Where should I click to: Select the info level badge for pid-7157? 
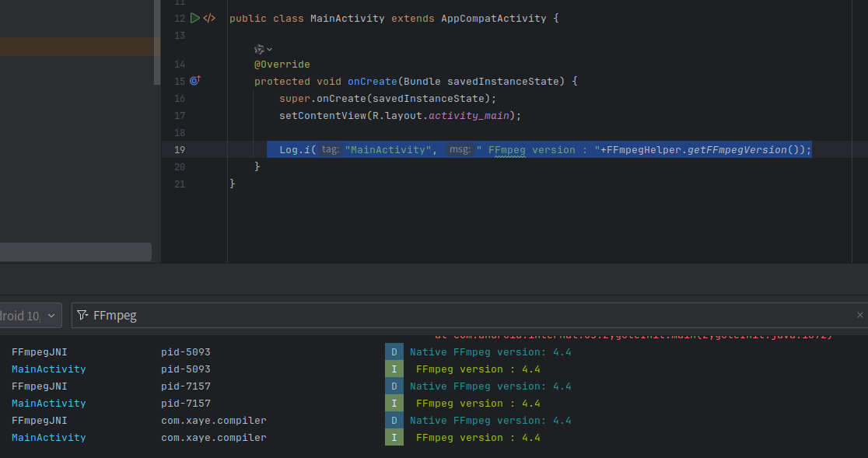pos(394,404)
